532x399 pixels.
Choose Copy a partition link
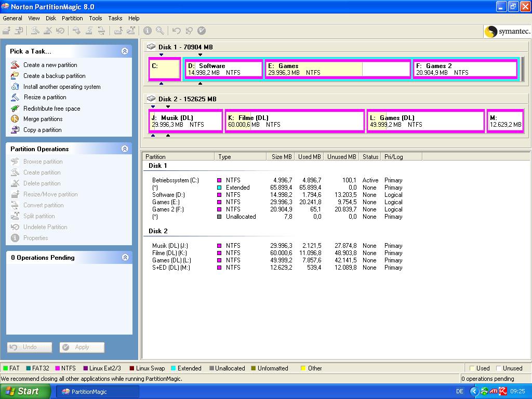(x=43, y=130)
